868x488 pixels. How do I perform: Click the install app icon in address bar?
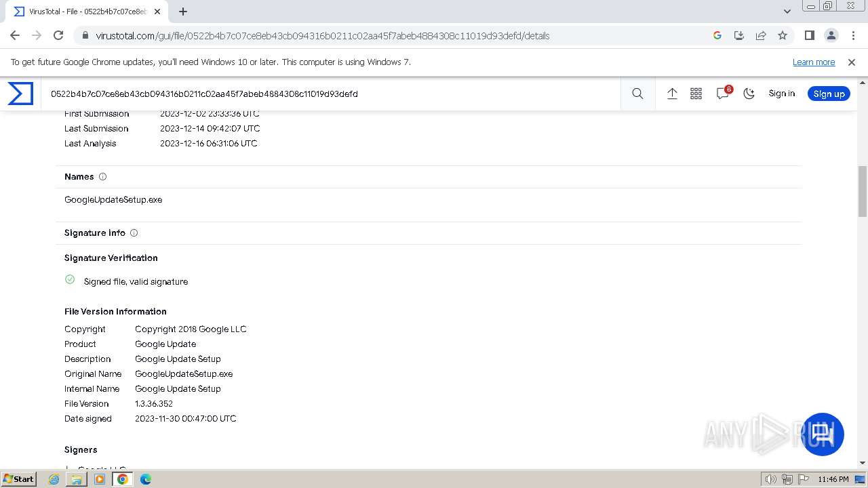point(739,35)
